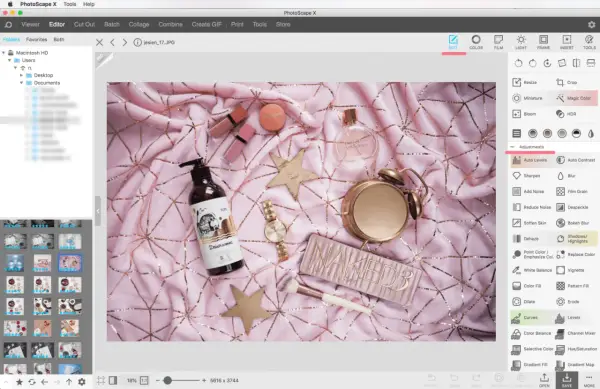The image size is (600, 389).
Task: Click the Open button
Action: (544, 380)
